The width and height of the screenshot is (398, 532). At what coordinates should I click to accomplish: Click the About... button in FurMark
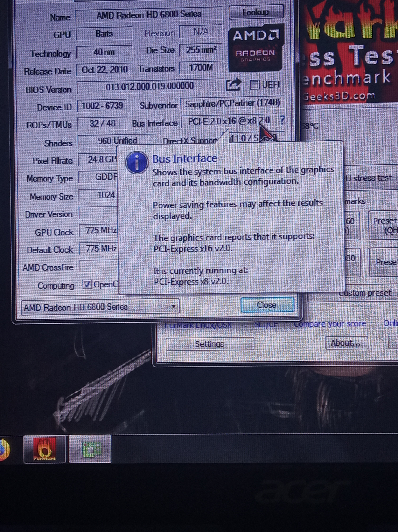346,343
